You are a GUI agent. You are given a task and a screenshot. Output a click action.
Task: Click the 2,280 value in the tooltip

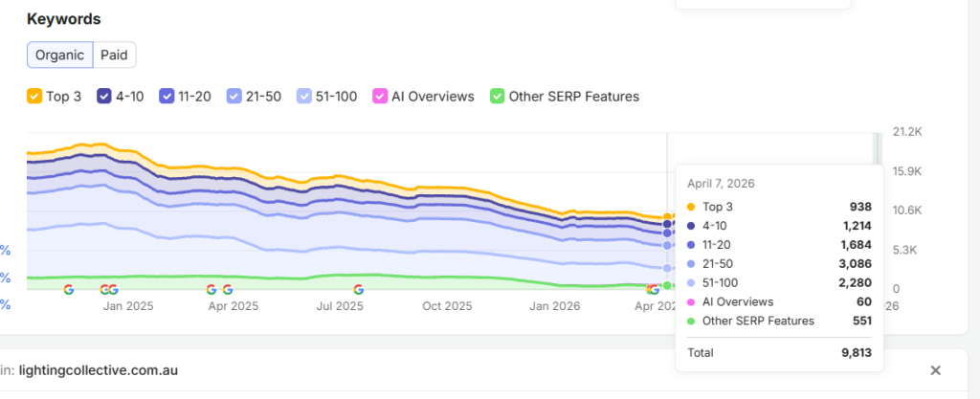pos(855,283)
